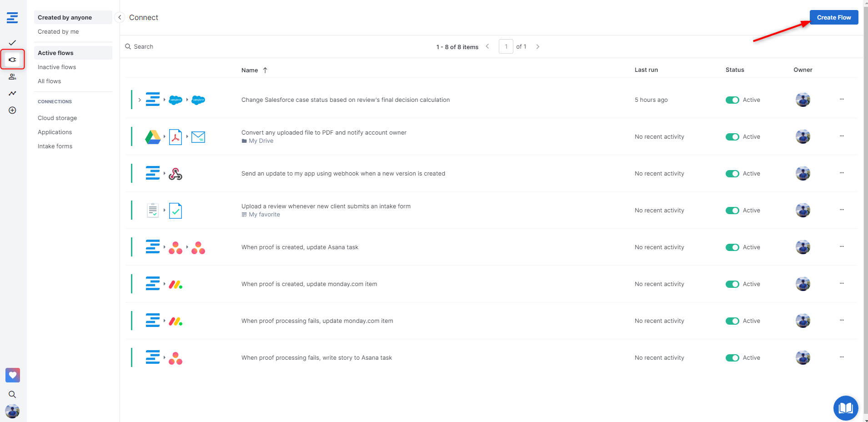This screenshot has height=422, width=868.
Task: Click the Search flows field
Action: click(182, 46)
